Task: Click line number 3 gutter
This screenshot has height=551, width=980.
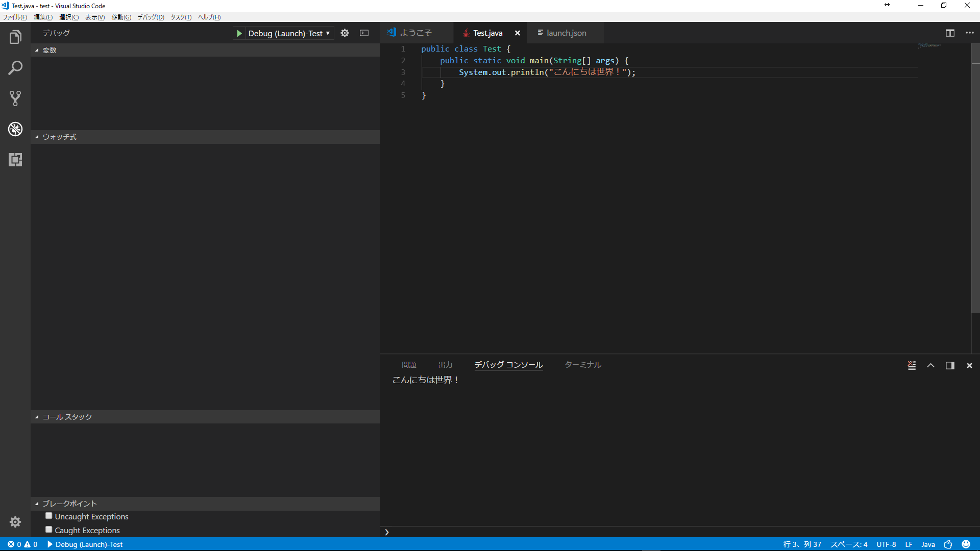Action: 403,72
